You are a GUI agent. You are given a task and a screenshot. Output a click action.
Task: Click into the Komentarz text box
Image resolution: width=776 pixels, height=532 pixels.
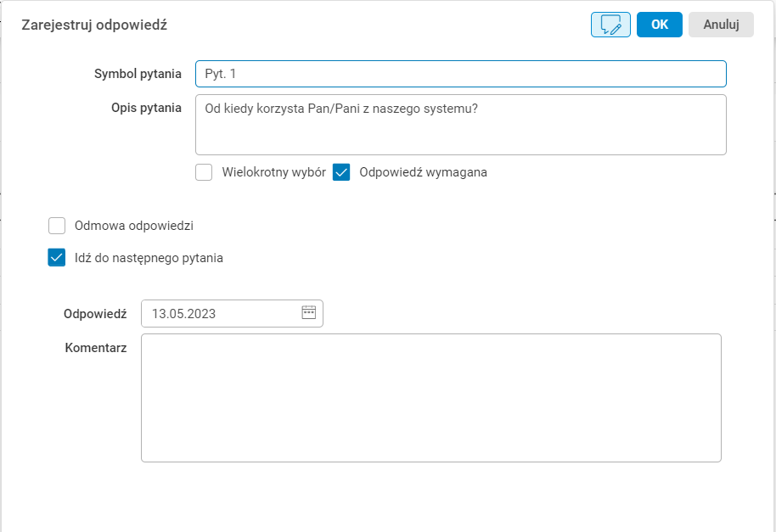pos(430,397)
